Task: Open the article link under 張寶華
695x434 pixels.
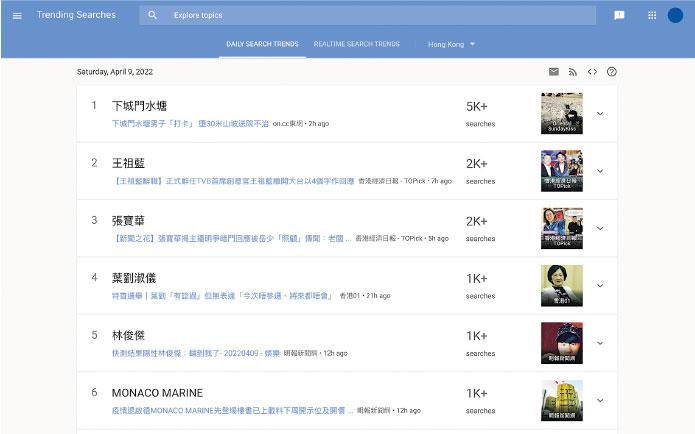Action: (x=231, y=239)
